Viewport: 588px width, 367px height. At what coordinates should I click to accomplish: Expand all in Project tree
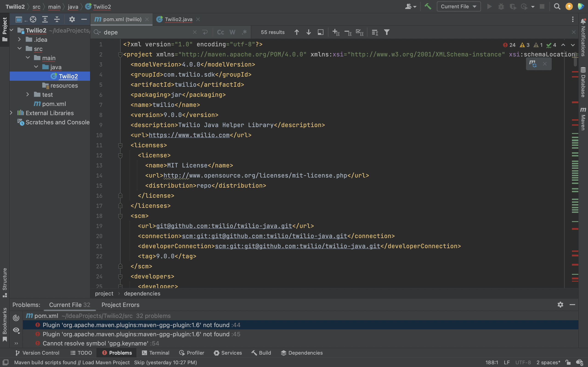(x=45, y=19)
